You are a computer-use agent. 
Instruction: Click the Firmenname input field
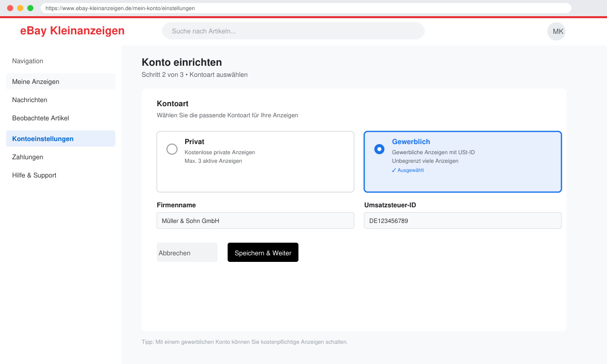coord(255,220)
